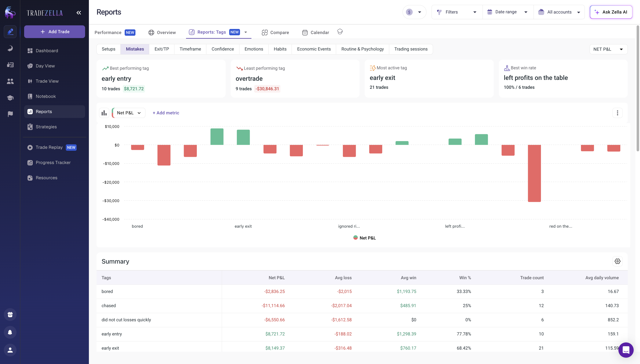Viewport: 640px width, 364px height.
Task: Open the Notebook section
Action: tap(46, 96)
